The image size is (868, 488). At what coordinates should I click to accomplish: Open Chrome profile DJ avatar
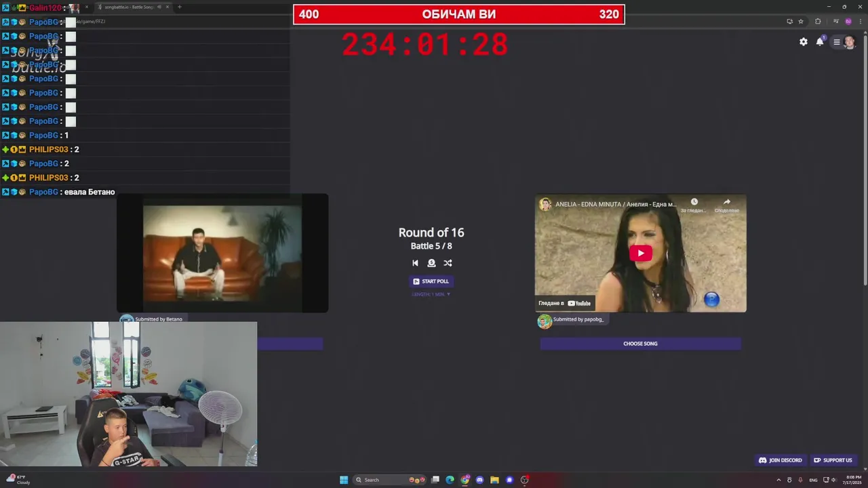coord(848,21)
